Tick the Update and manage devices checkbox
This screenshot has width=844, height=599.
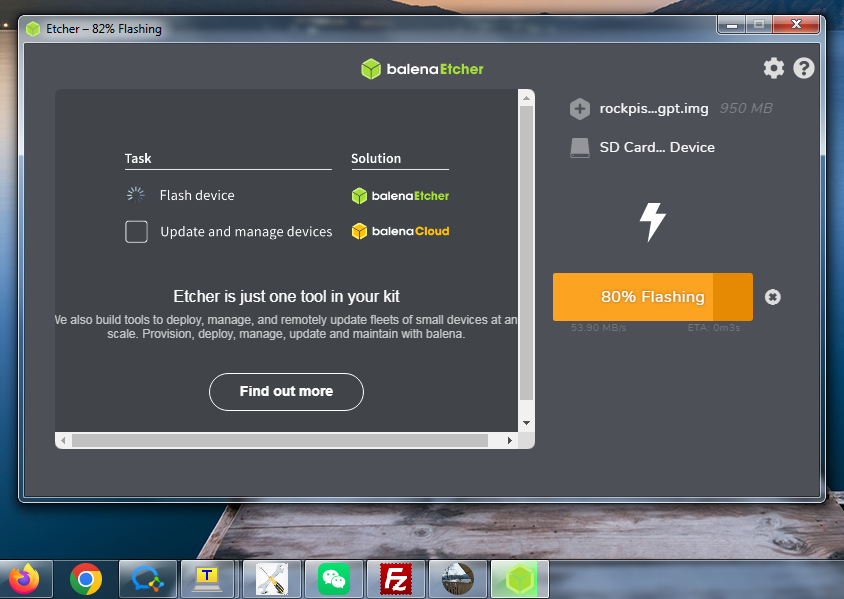point(136,232)
